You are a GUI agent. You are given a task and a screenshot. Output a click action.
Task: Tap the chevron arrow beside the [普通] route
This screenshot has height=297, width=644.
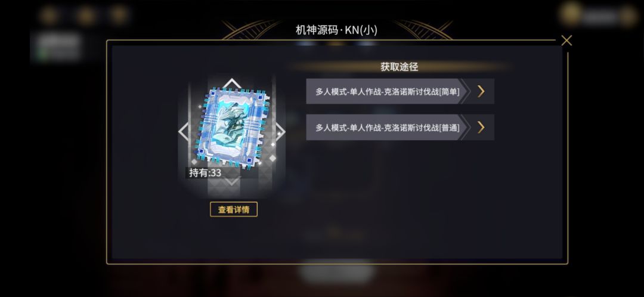click(481, 128)
